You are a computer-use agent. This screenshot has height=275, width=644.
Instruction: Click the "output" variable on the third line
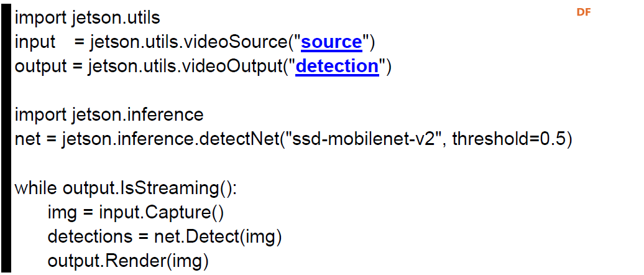click(x=40, y=67)
